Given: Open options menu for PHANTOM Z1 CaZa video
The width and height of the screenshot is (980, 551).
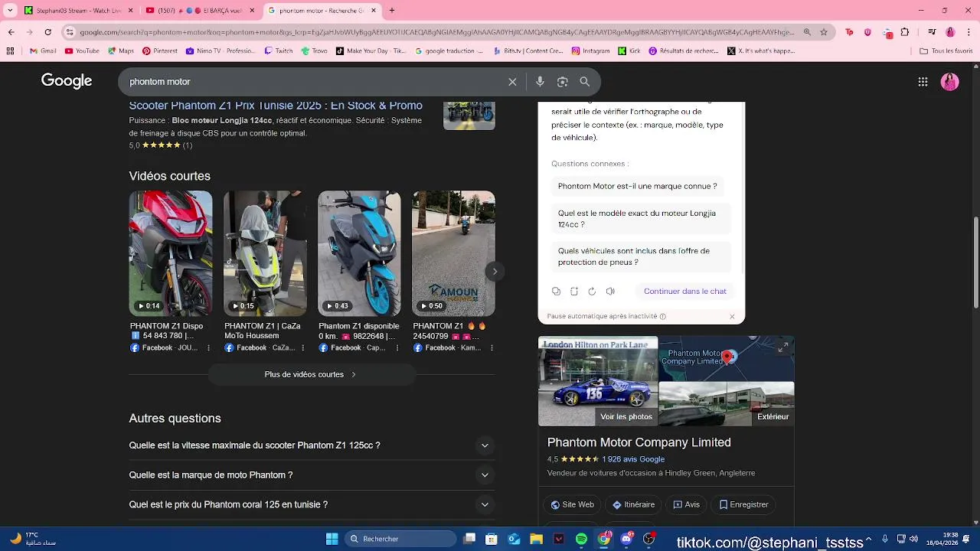Looking at the screenshot, I should 302,347.
